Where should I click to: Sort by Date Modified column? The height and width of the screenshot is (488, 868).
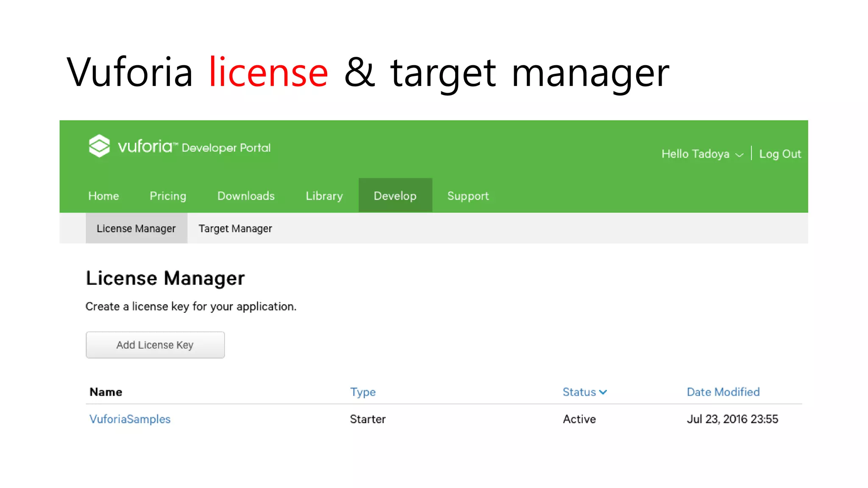[723, 392]
